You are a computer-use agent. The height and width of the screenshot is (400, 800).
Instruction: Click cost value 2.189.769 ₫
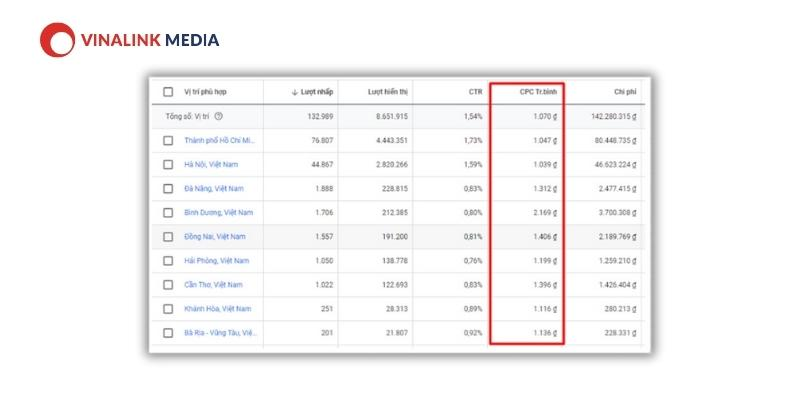tap(618, 236)
